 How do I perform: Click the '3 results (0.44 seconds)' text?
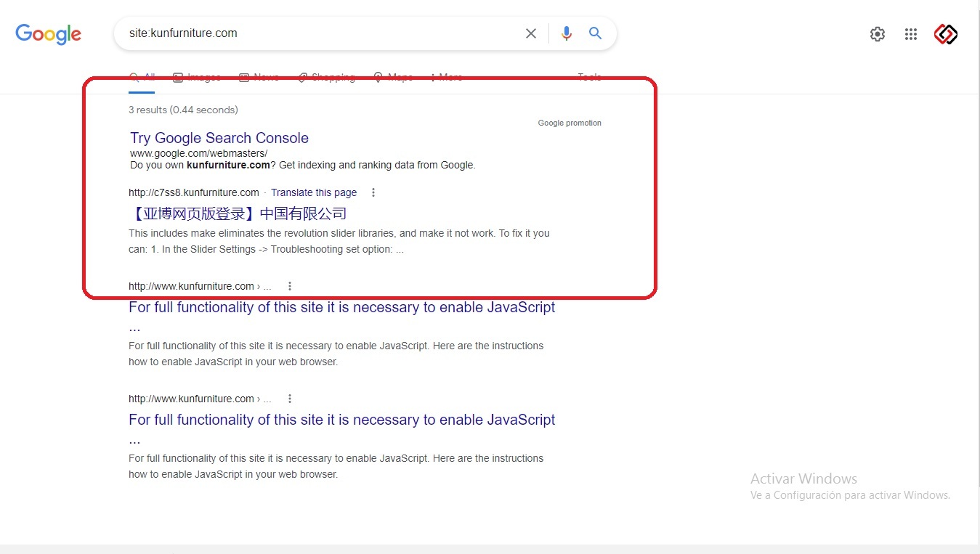183,110
